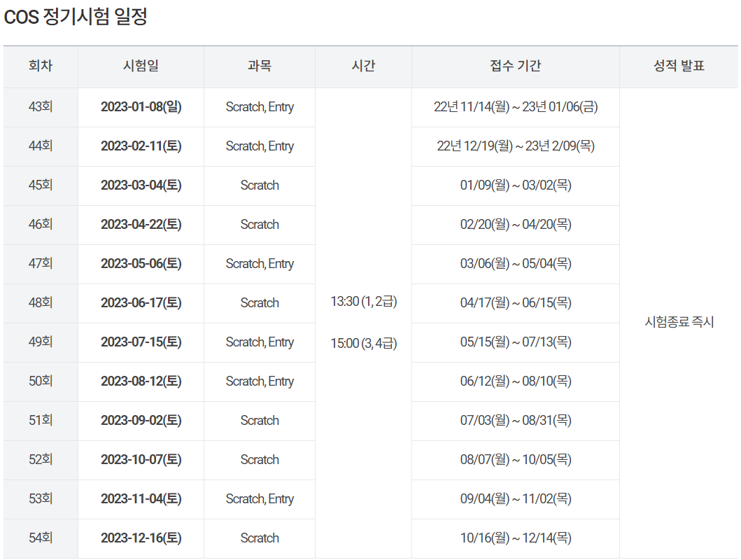Image resolution: width=741 pixels, height=560 pixels.
Task: Click the 성적 발표 column header
Action: (x=678, y=66)
